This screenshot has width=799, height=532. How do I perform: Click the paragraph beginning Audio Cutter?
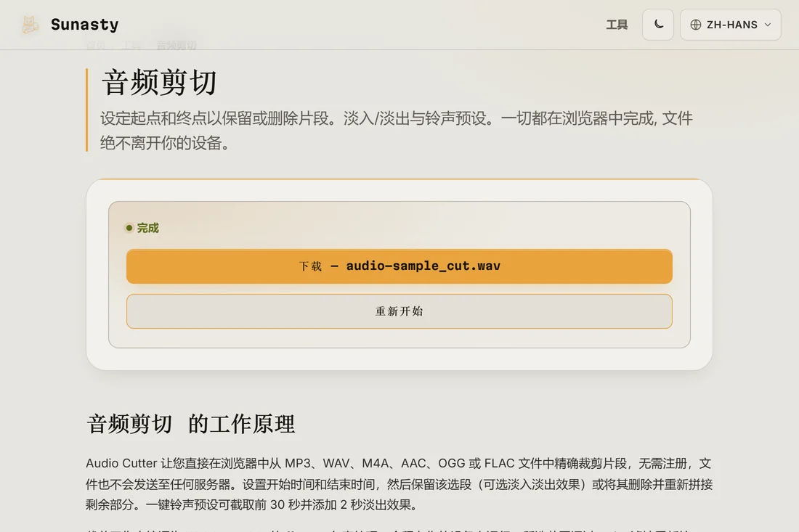pos(399,483)
